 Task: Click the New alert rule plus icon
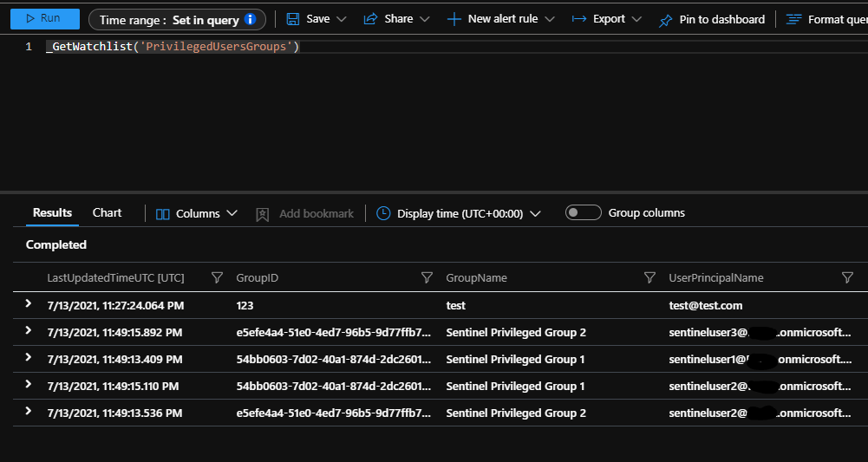(454, 19)
